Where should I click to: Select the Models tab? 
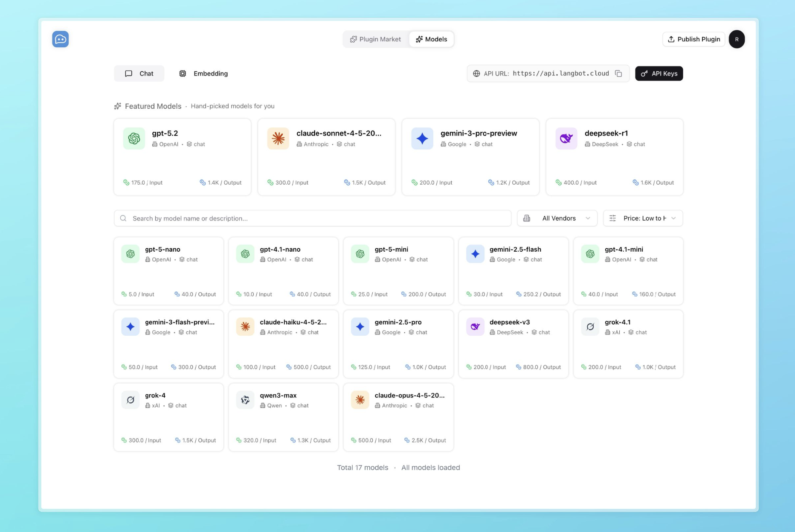point(431,39)
